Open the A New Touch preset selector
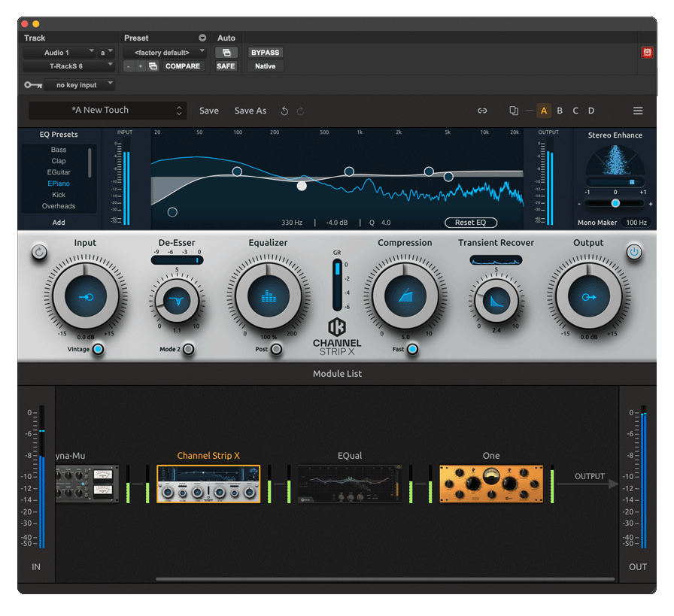The image size is (674, 616). [x=108, y=110]
